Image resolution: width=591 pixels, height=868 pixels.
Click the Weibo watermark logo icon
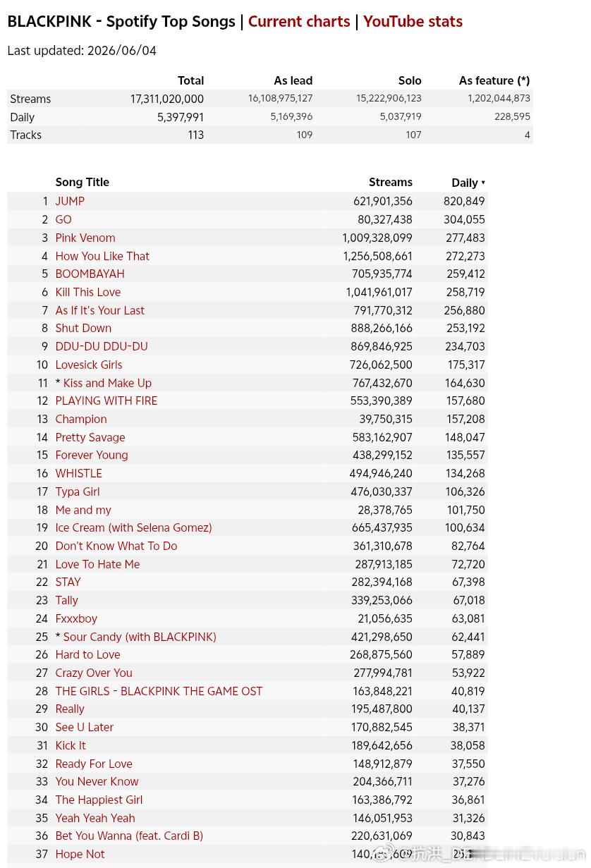[x=384, y=854]
